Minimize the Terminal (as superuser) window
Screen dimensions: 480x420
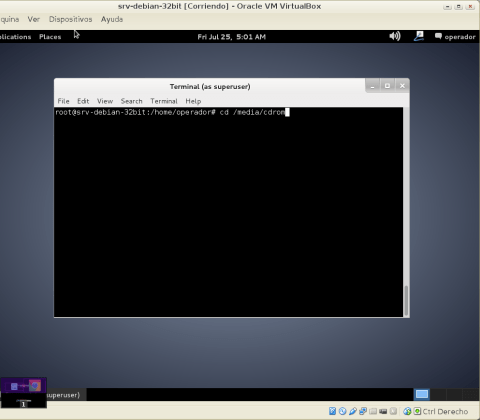[x=373, y=86]
